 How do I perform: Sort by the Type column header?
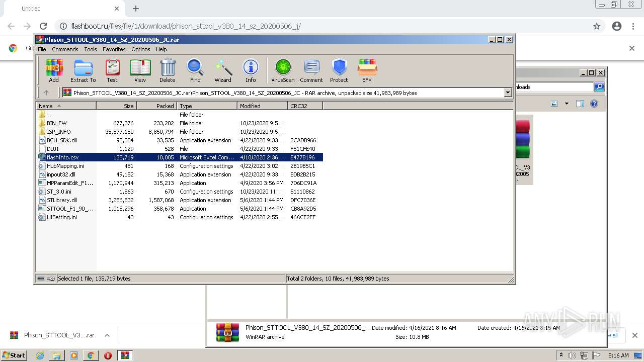207,106
